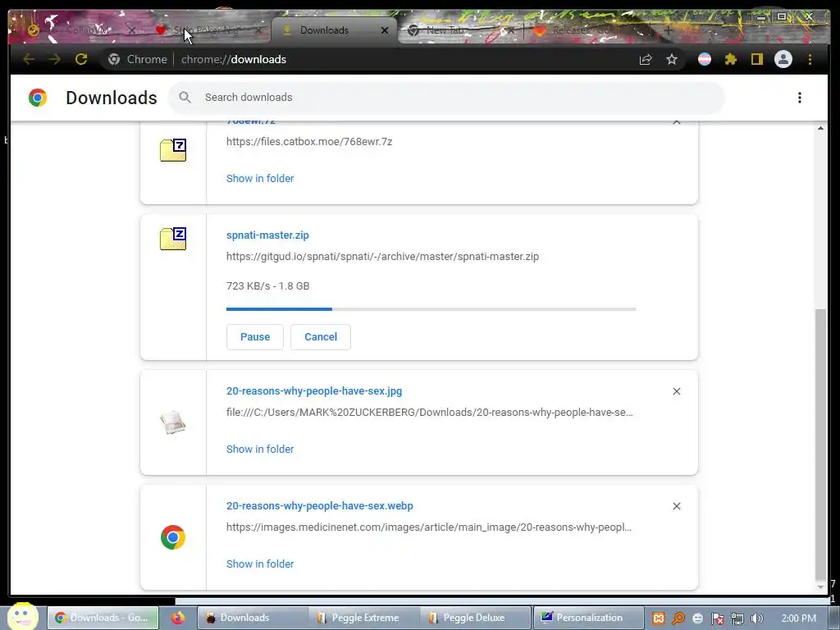Open the file:///C:/Users jpg source URL
This screenshot has width=840, height=630.
tap(429, 413)
